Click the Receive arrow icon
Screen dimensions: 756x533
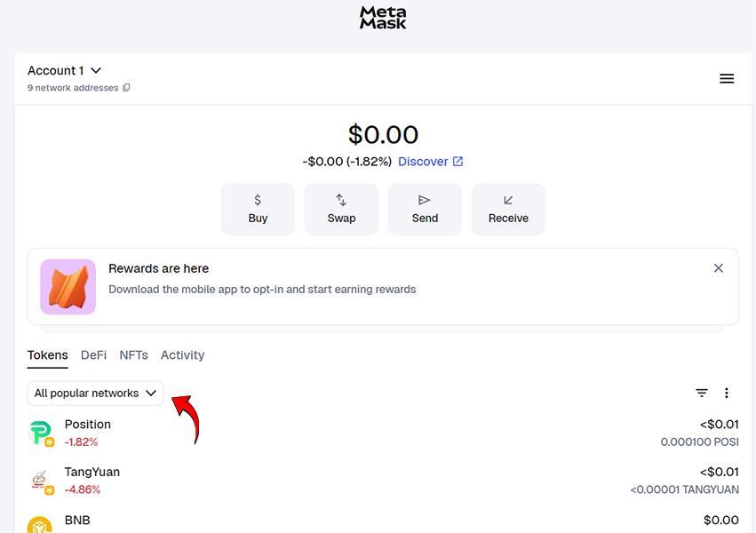click(x=508, y=200)
